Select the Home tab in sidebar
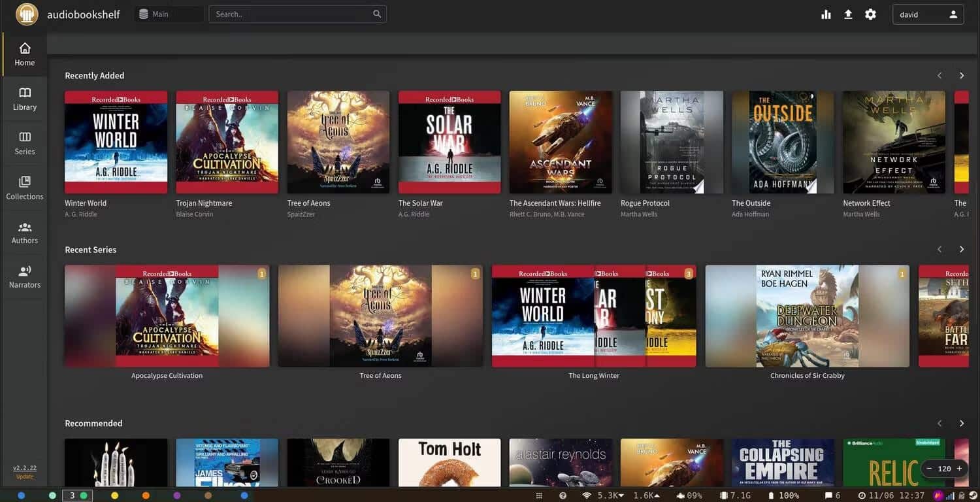 24,54
